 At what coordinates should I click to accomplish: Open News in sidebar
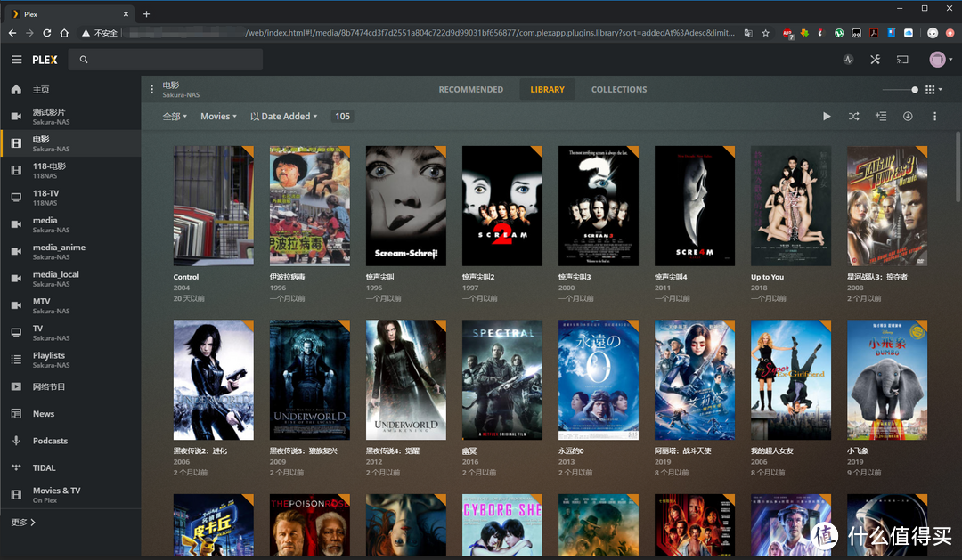pos(70,413)
